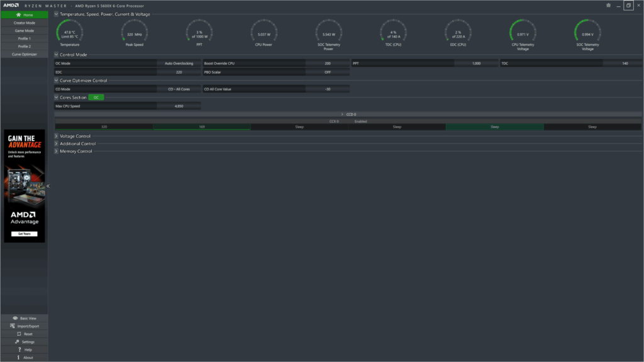This screenshot has height=362, width=644.
Task: Click the Home house icon in sidebar
Action: point(18,15)
